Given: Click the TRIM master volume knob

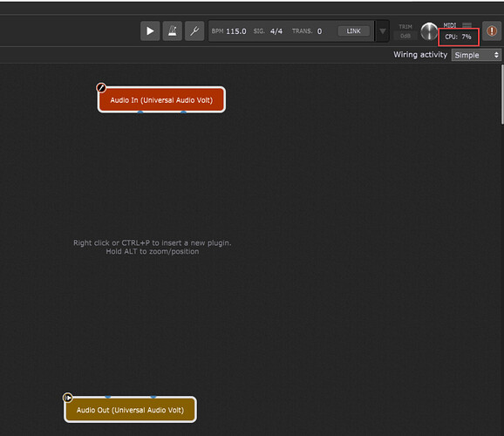Looking at the screenshot, I should (429, 31).
